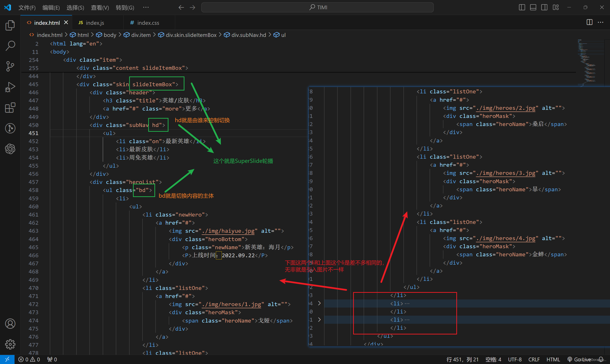The image size is (610, 364).
Task: Click the TIMI command center search box
Action: (317, 7)
